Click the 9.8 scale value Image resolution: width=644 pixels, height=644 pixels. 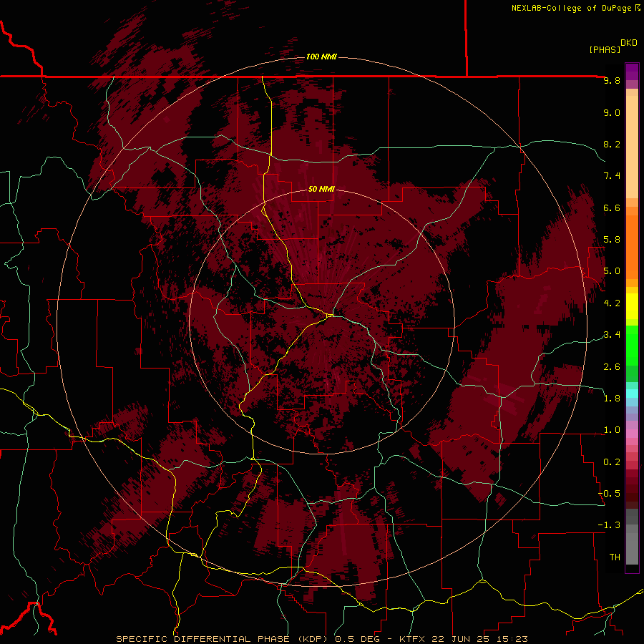point(612,80)
